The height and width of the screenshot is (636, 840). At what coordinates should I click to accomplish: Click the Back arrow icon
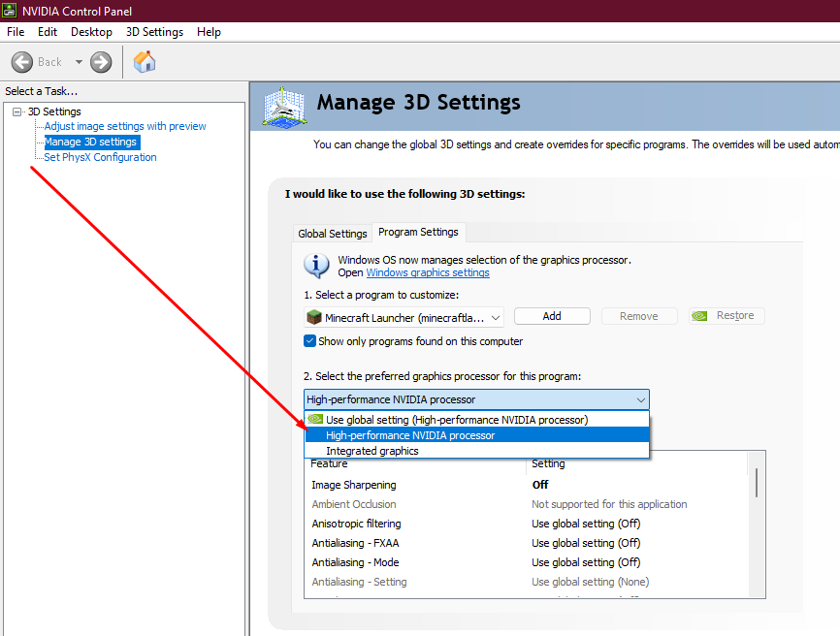pyautogui.click(x=22, y=62)
